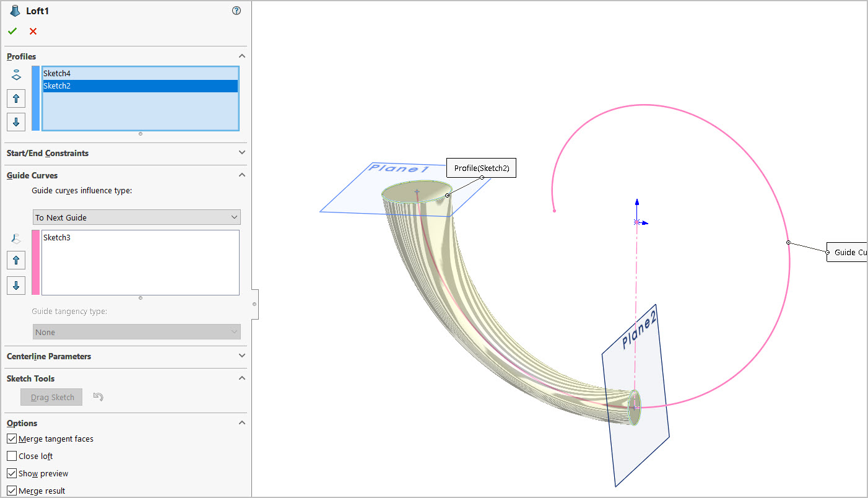Click the Profile(Sketch2) callout label
Image resolution: width=868 pixels, height=498 pixels.
point(481,168)
